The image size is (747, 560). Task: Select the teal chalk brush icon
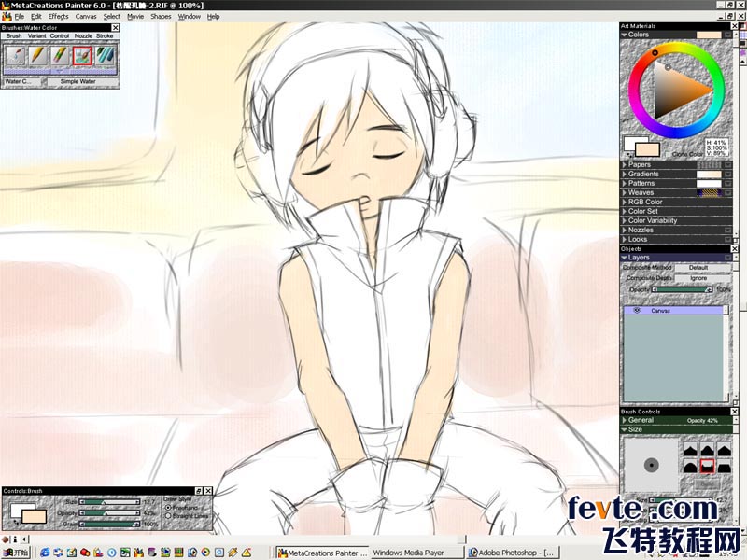[105, 56]
